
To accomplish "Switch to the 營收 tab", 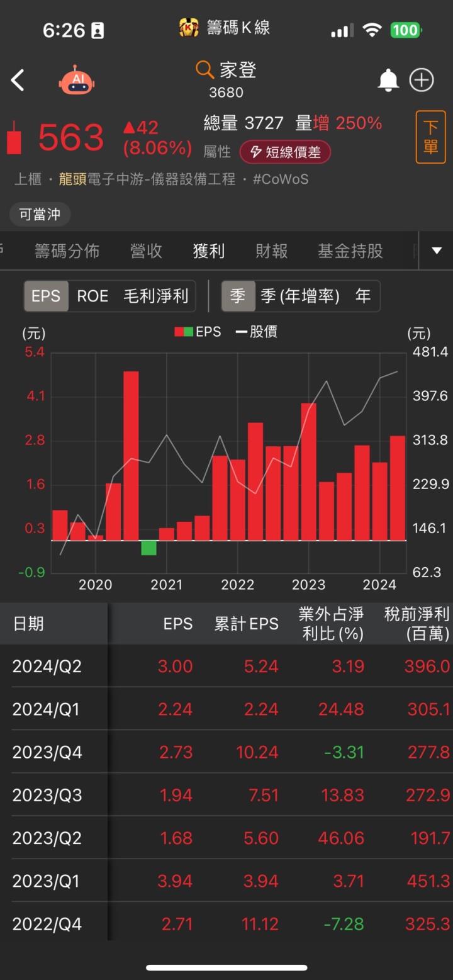I will click(146, 251).
